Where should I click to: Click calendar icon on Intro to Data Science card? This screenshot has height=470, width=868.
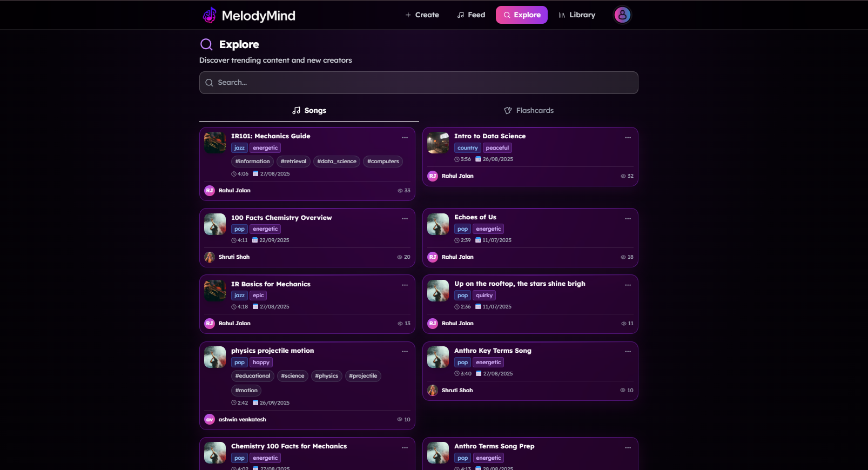point(478,159)
